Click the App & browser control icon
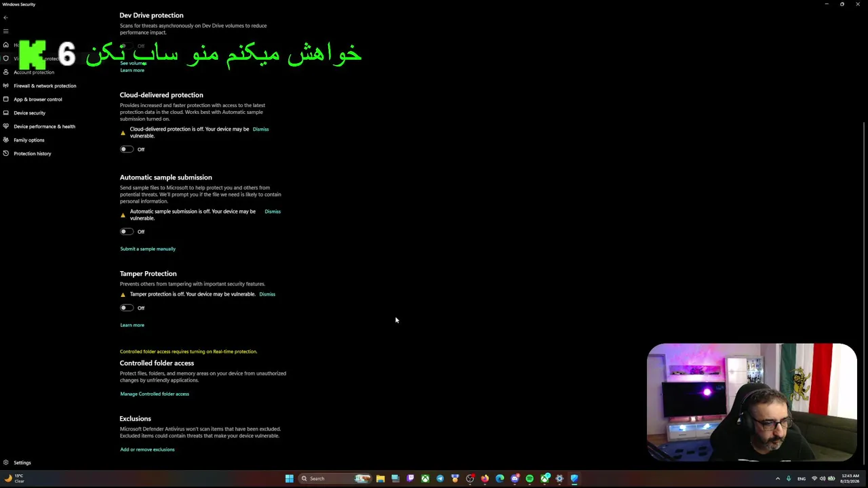 pos(6,99)
